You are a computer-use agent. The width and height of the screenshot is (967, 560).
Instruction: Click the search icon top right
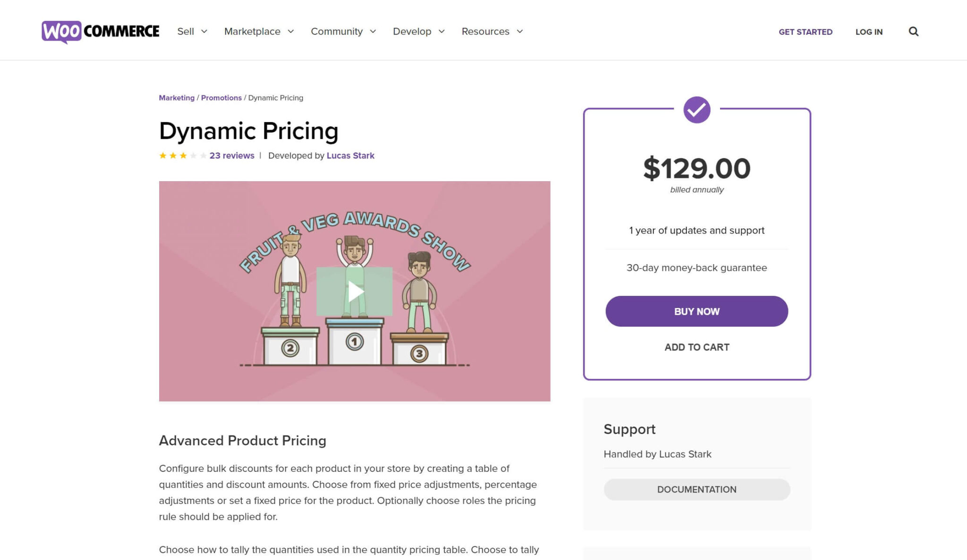914,31
